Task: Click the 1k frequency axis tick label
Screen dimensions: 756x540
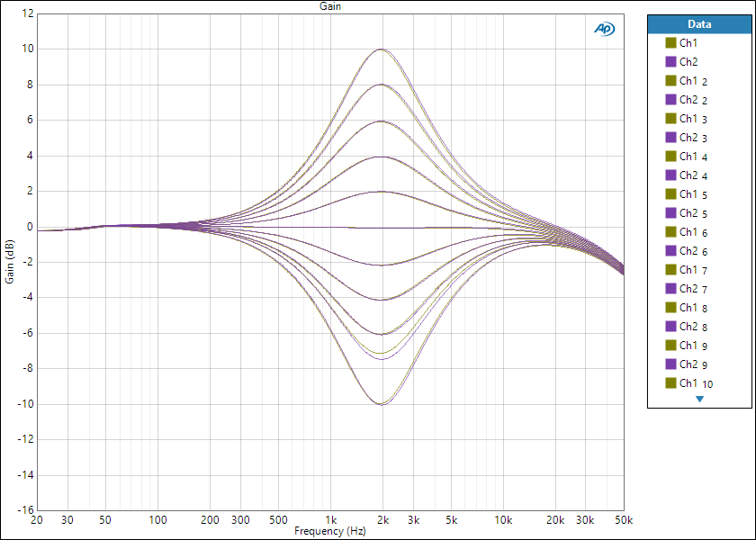Action: click(x=331, y=520)
